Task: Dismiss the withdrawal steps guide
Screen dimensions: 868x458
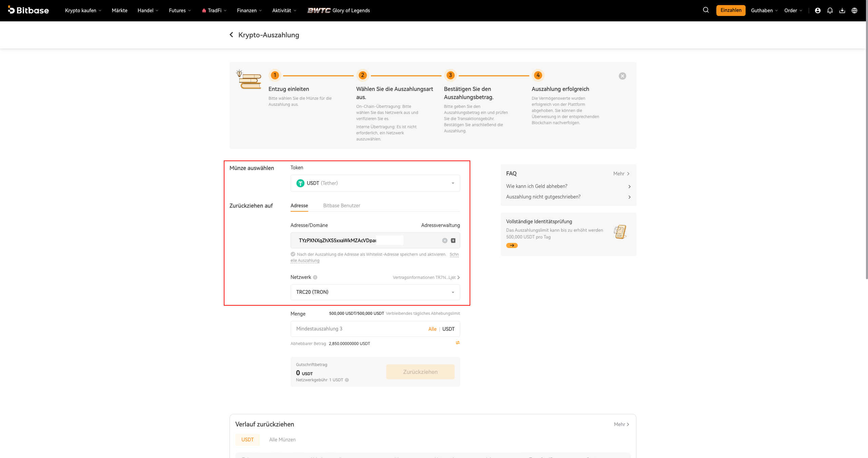Action: (622, 76)
